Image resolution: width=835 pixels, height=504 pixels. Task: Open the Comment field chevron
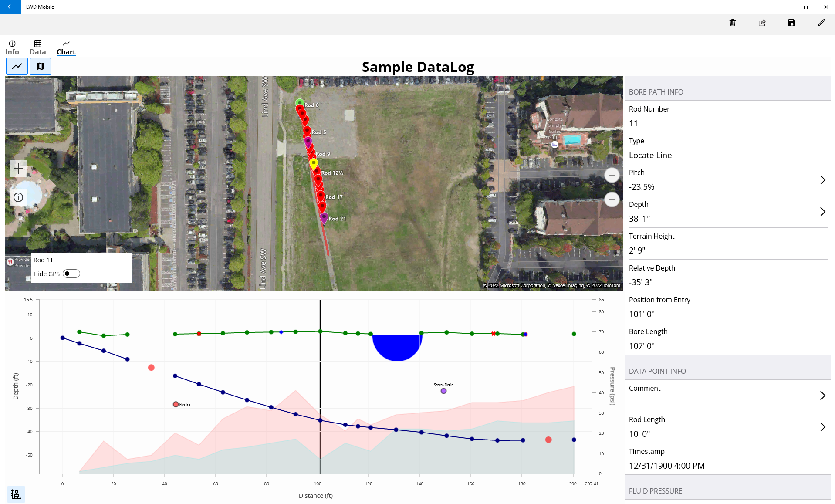[x=822, y=396]
